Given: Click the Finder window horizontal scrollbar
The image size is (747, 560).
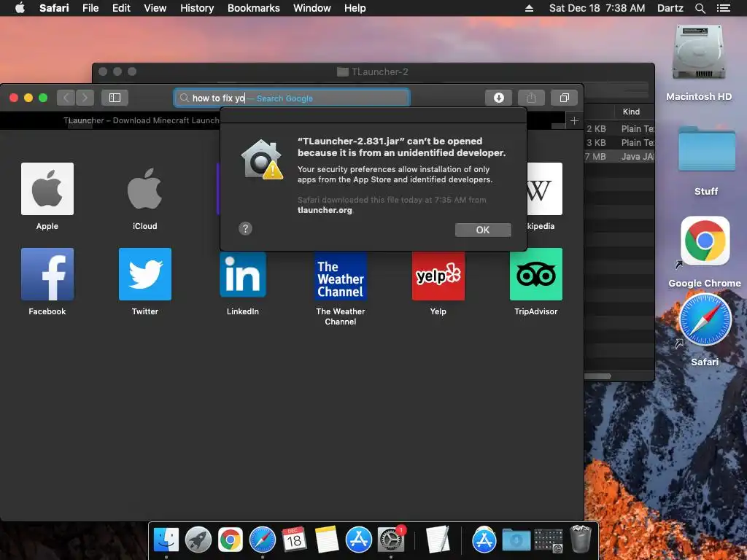Looking at the screenshot, I should 597,376.
